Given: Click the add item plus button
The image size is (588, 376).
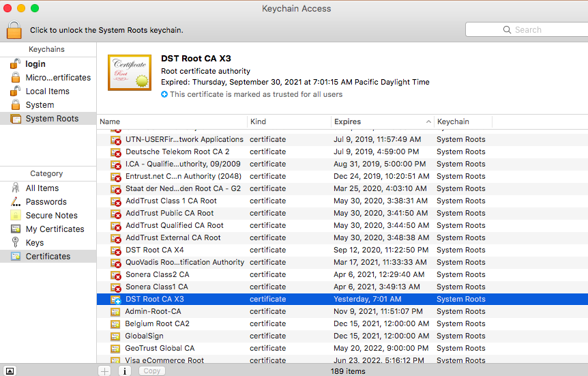Looking at the screenshot, I should [x=104, y=371].
